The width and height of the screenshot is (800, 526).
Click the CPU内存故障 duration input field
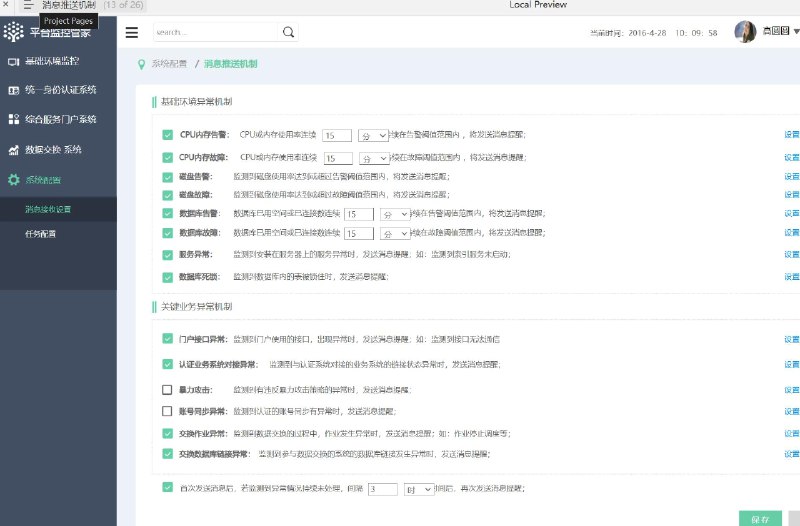coord(338,159)
